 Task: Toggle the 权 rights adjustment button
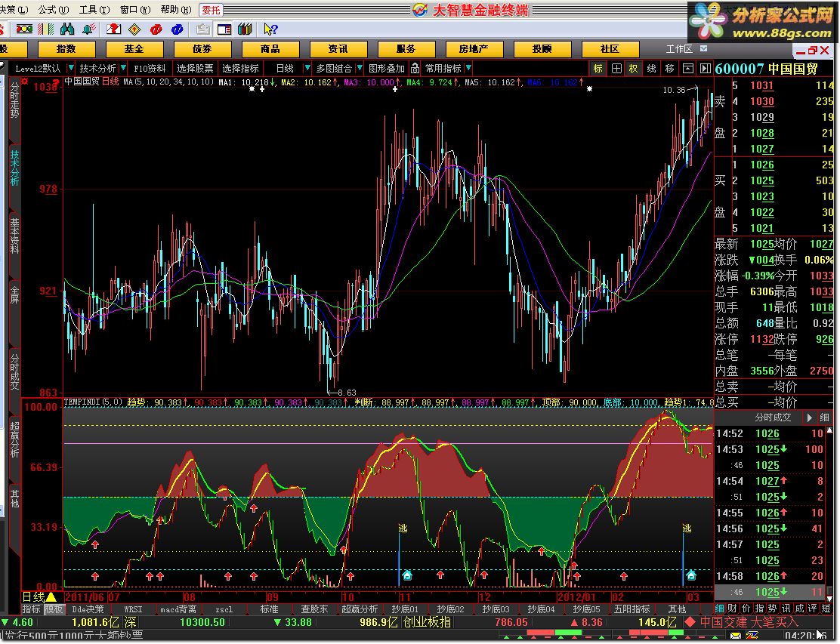(634, 69)
